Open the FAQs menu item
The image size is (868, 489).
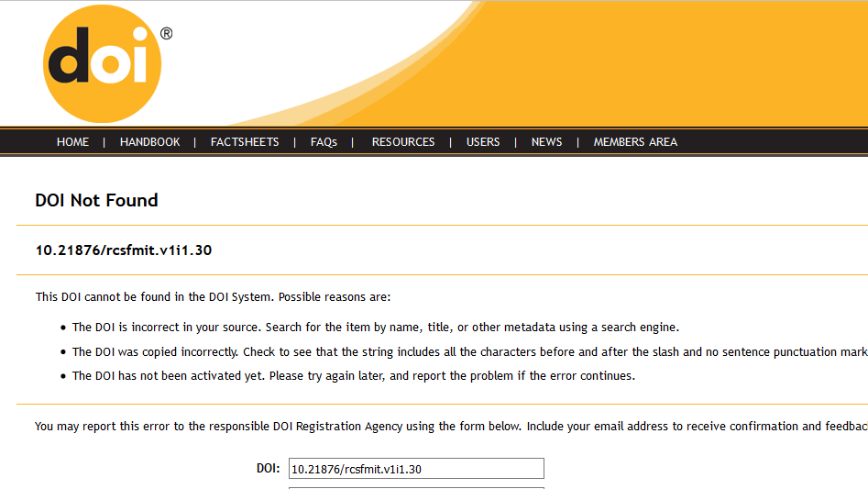(324, 142)
